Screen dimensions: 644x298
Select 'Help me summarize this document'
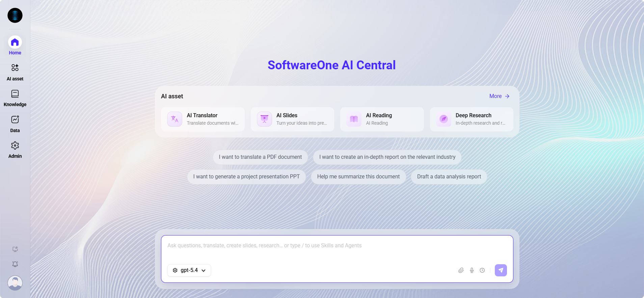point(358,177)
